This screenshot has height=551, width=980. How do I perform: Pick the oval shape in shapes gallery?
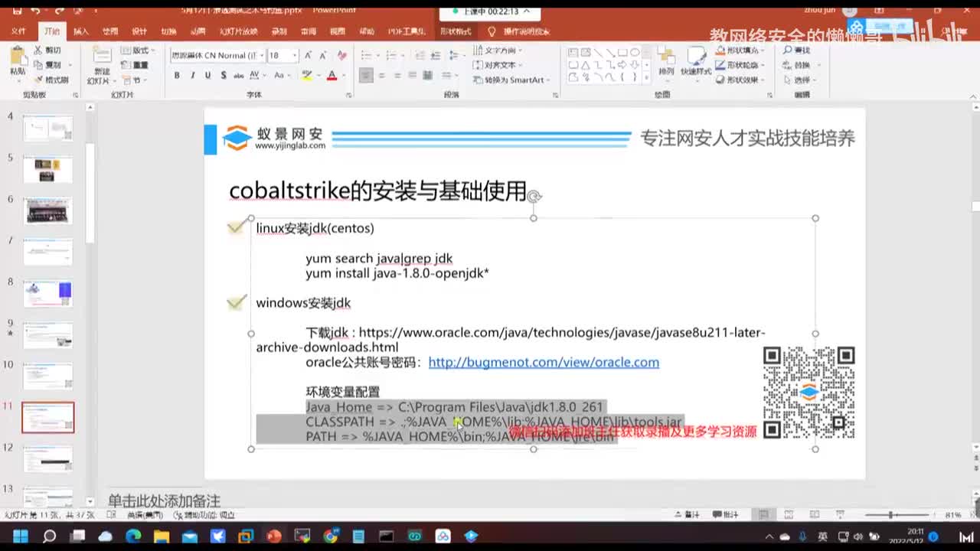pos(635,53)
